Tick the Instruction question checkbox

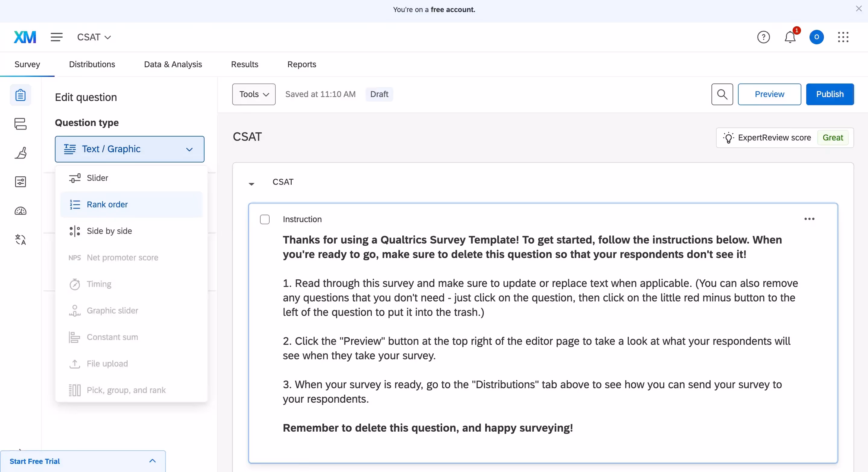point(265,219)
